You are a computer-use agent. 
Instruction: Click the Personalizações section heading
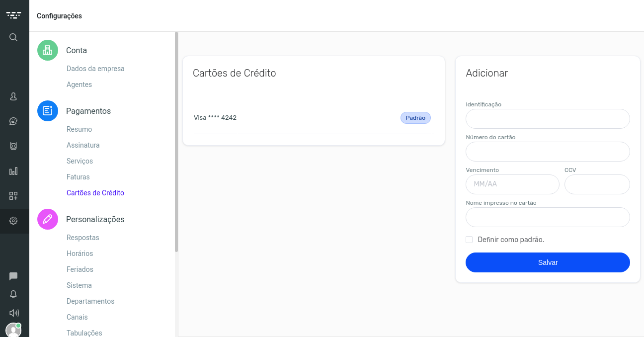95,219
